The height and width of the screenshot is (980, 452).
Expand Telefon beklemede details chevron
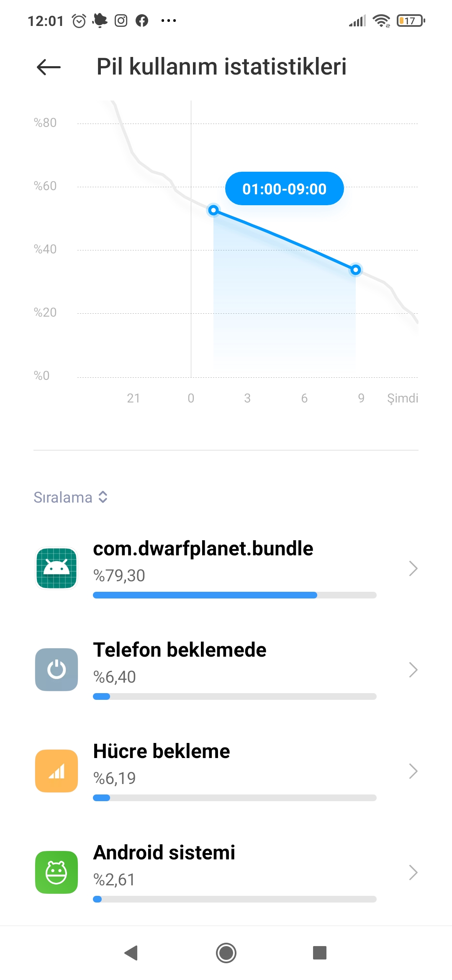(x=413, y=670)
